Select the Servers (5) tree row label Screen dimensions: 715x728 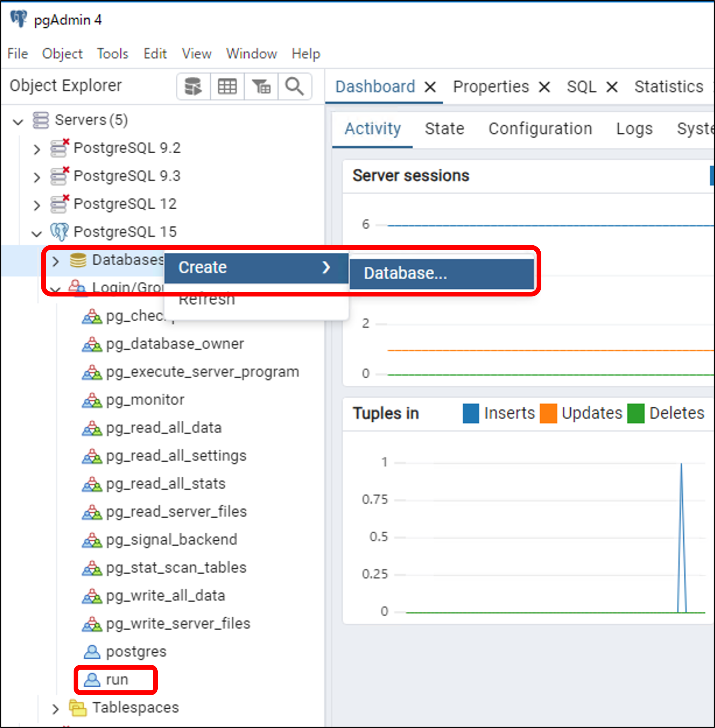[x=91, y=120]
